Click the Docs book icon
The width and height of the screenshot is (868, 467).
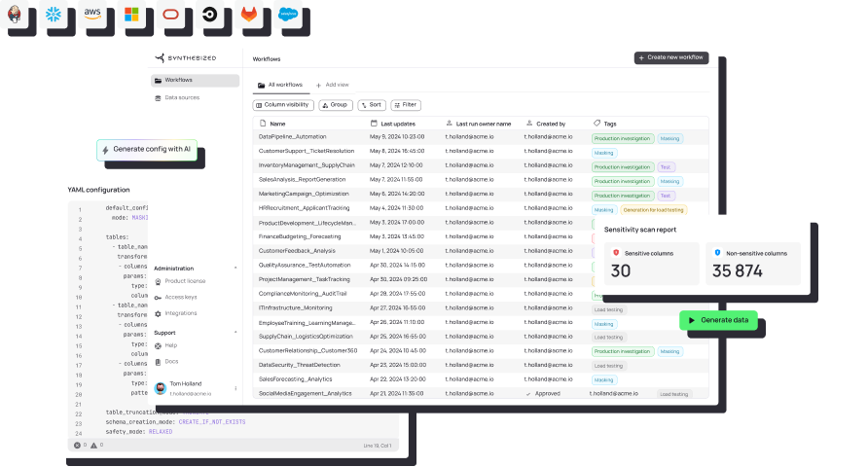(x=158, y=362)
